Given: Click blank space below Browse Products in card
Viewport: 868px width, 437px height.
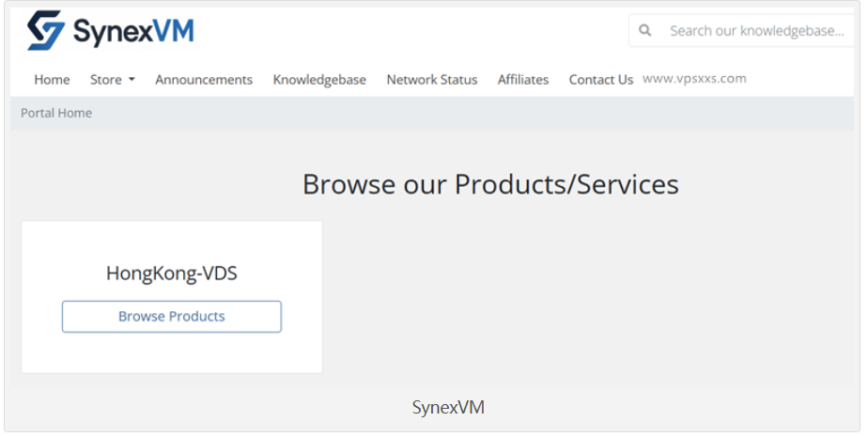Looking at the screenshot, I should (172, 353).
